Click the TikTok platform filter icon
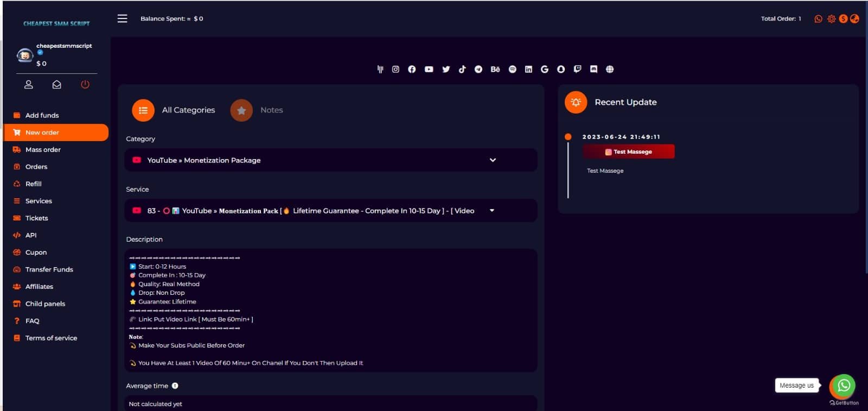This screenshot has width=868, height=411. (x=462, y=69)
